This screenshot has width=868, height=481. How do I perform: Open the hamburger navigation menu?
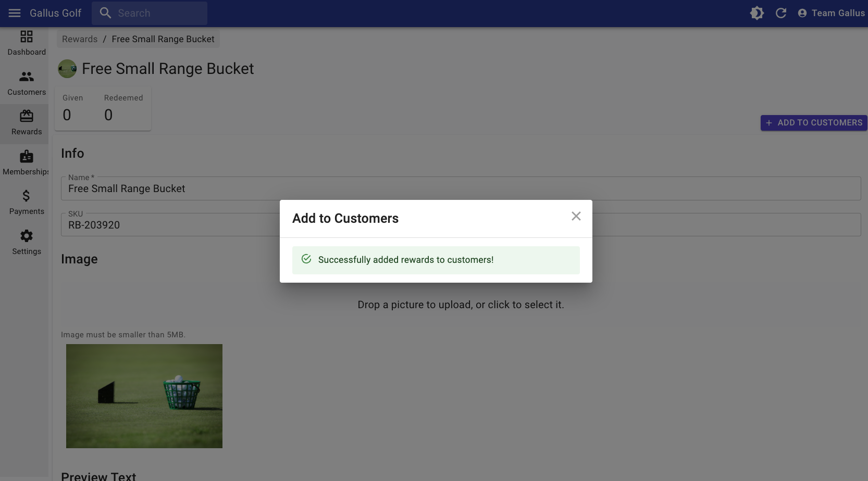point(15,13)
